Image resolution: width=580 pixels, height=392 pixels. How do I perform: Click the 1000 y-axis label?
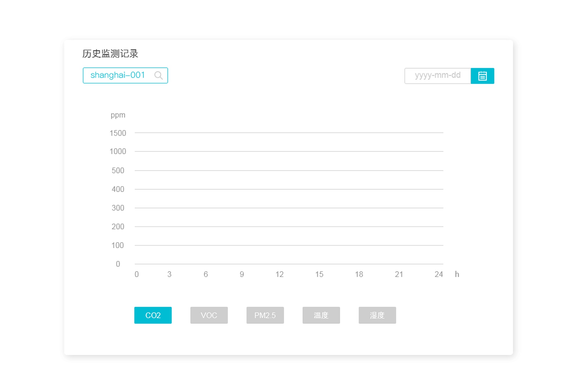point(118,151)
